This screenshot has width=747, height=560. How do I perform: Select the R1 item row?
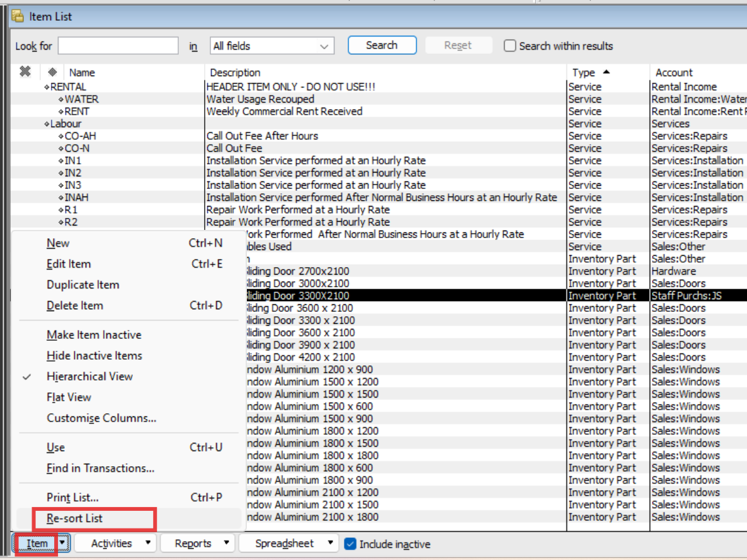(379, 210)
